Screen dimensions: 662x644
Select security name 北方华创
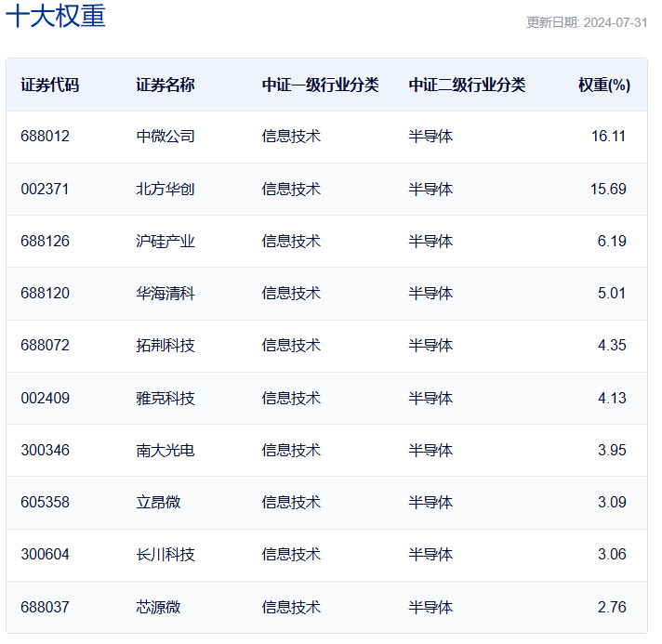tap(165, 189)
